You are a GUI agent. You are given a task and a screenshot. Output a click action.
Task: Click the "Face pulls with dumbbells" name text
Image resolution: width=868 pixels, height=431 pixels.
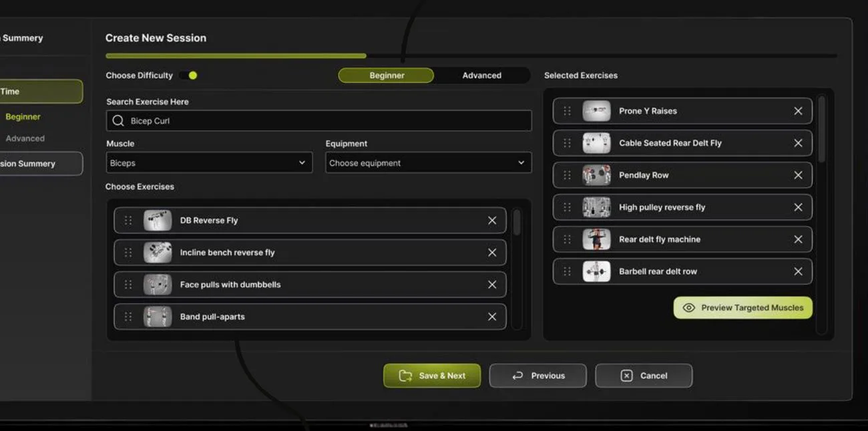point(230,285)
